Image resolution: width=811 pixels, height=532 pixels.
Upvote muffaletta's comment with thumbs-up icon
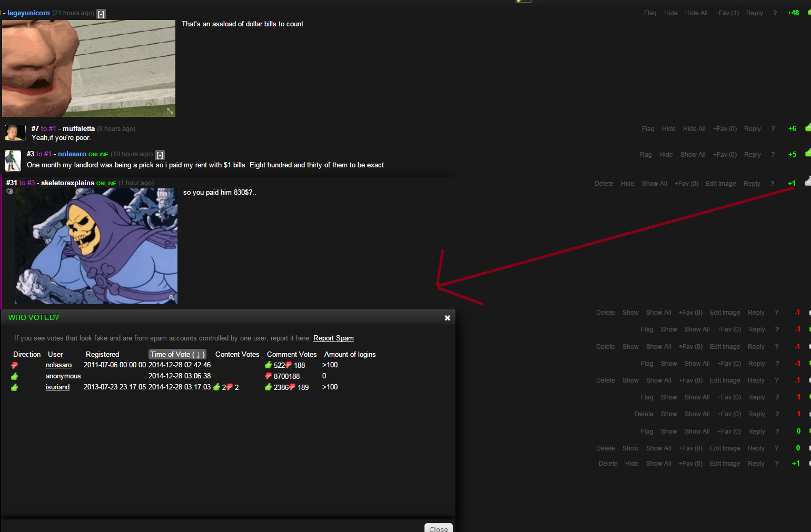coord(808,128)
